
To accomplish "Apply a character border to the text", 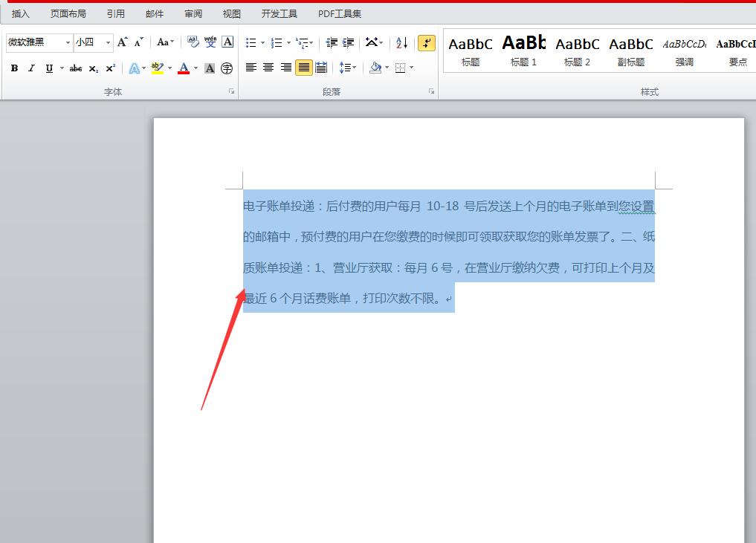I will click(x=227, y=42).
